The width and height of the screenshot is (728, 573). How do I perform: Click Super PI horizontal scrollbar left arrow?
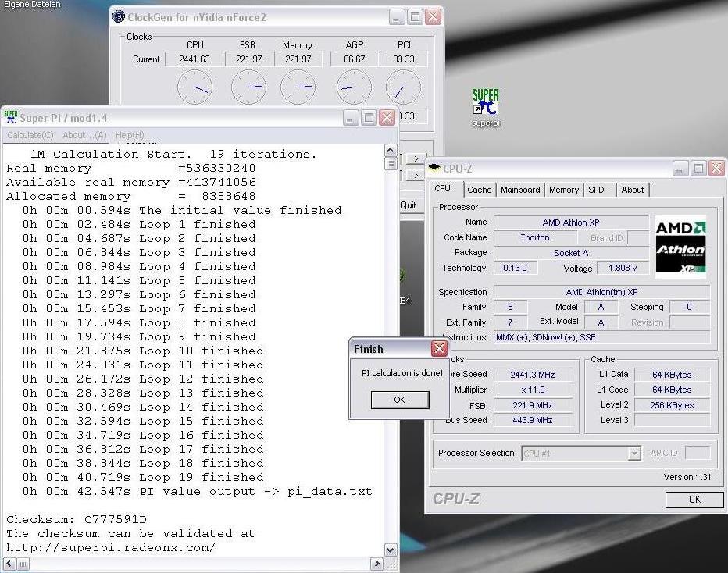pos(9,564)
